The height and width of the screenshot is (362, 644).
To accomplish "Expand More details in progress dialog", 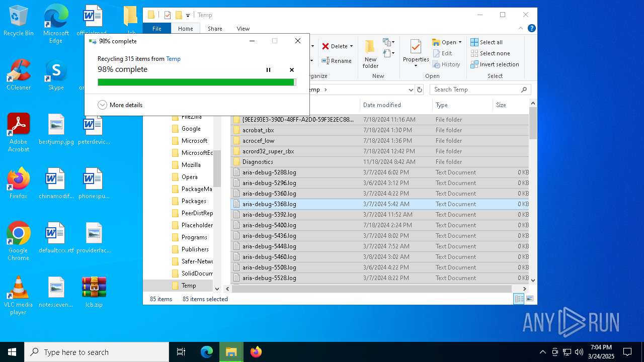I will (120, 105).
